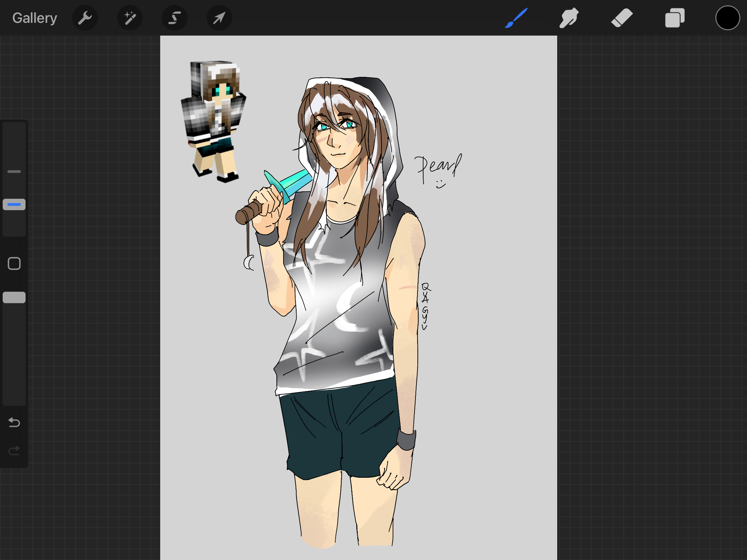Activate the Transform arrow tool
Viewport: 747px width, 560px height.
pos(219,18)
